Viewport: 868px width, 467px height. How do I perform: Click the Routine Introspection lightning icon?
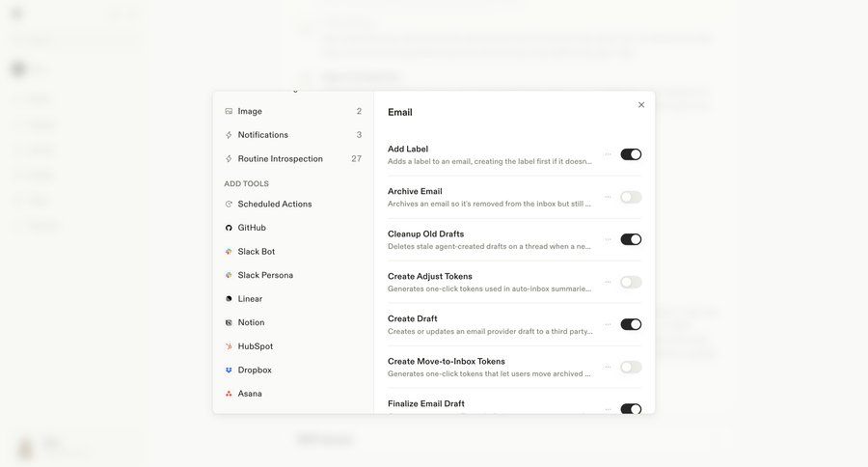[229, 159]
